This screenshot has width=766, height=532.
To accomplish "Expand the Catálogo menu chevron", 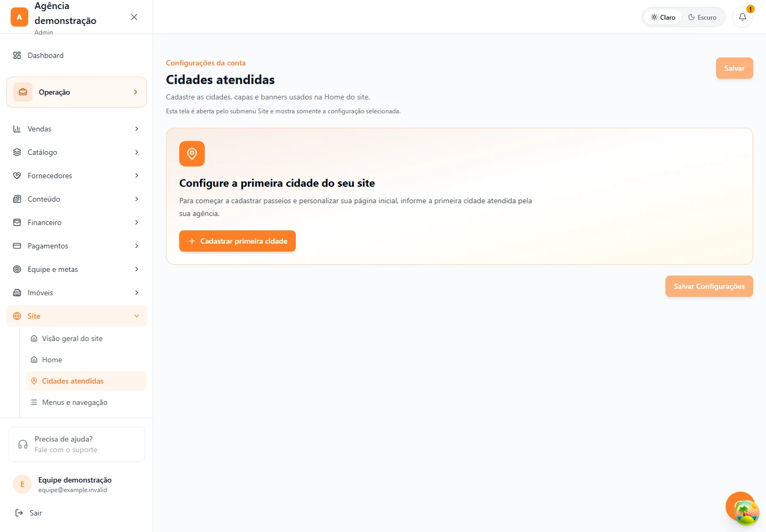I will (137, 152).
